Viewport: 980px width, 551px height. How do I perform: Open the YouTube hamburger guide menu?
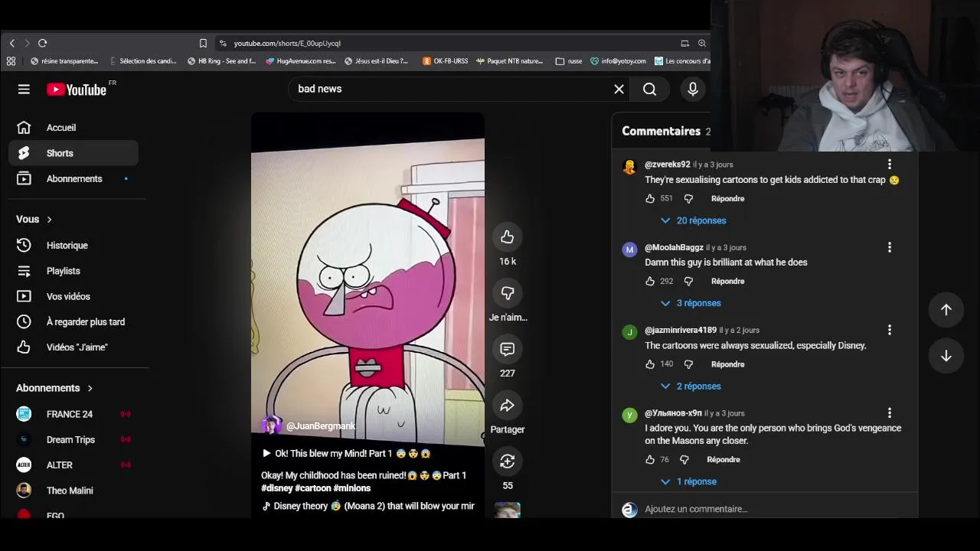pyautogui.click(x=24, y=90)
